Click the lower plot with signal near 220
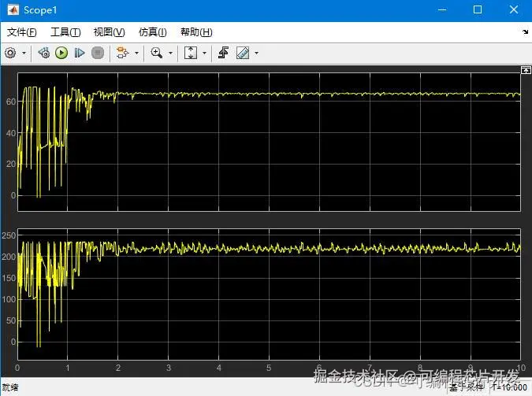This screenshot has width=532, height=396. 269,294
